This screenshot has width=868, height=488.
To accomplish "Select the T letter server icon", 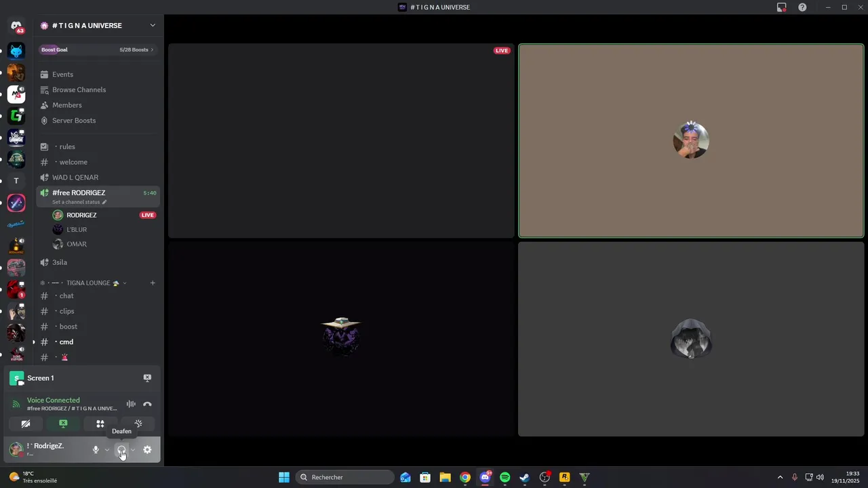I will pyautogui.click(x=16, y=181).
